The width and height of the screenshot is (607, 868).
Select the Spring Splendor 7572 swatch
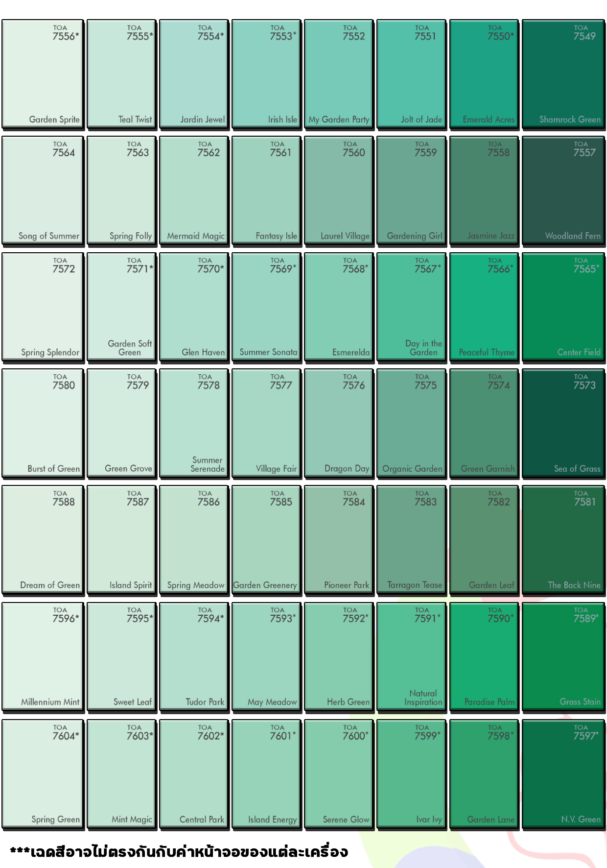pyautogui.click(x=43, y=307)
